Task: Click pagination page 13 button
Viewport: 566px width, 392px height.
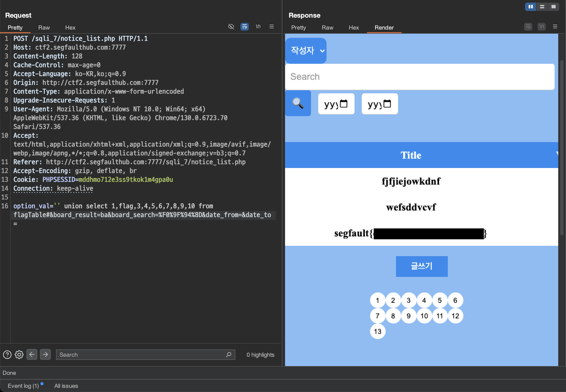Action: [378, 331]
